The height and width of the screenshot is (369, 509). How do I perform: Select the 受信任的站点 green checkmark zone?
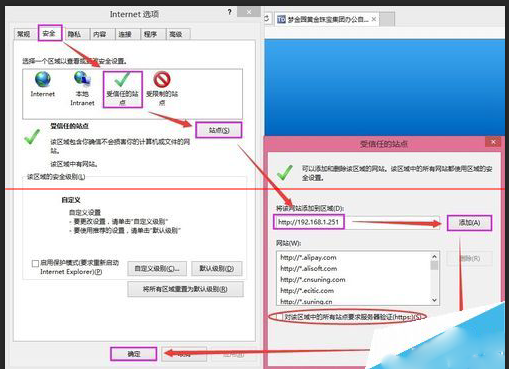(x=123, y=89)
